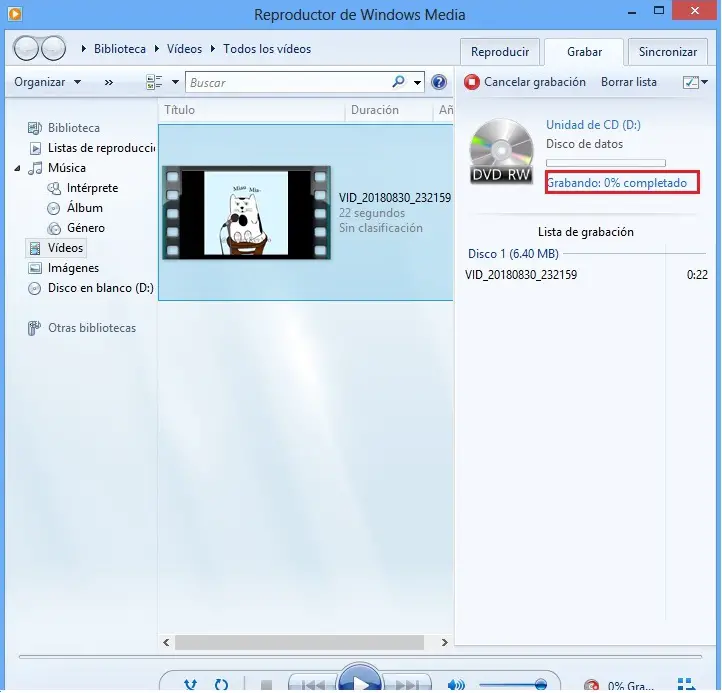Click the DVD RW disc icon
Image resolution: width=722 pixels, height=693 pixels.
click(x=501, y=151)
